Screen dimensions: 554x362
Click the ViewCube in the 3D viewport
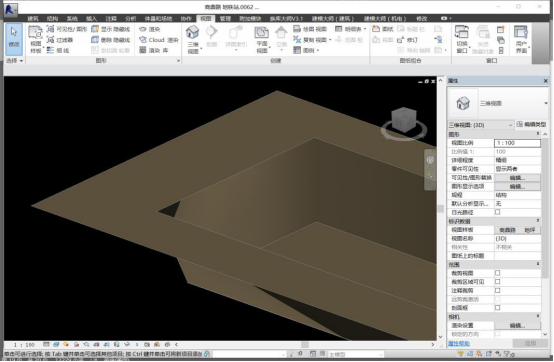click(x=404, y=121)
